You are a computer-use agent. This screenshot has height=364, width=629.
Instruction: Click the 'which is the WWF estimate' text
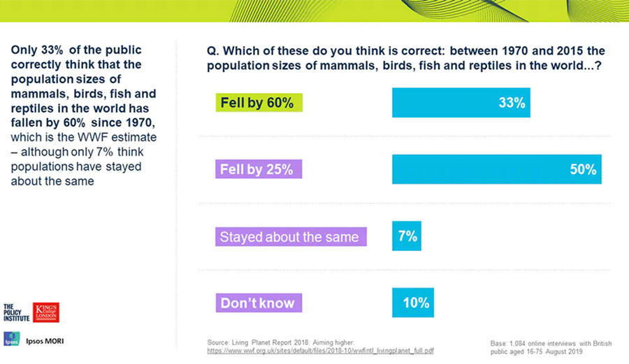(84, 136)
